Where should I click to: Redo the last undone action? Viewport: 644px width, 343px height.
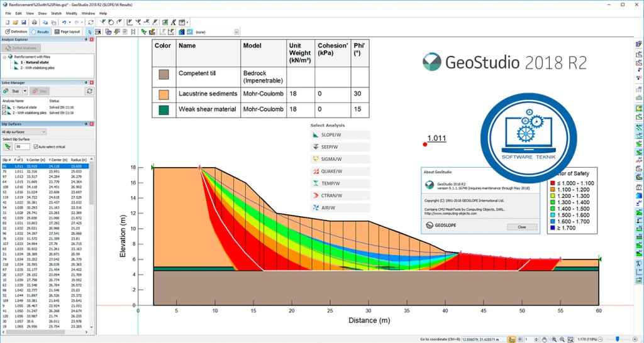77,22
